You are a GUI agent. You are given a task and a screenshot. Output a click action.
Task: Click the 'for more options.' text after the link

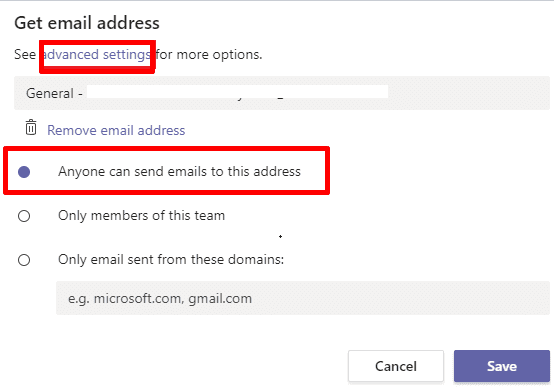click(209, 54)
